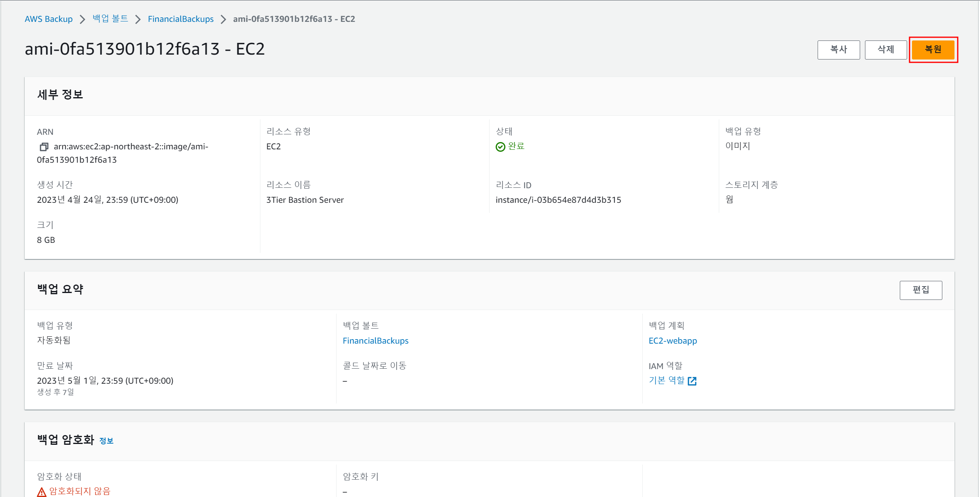
Task: Open FinancialBackups in the breadcrumb
Action: (x=181, y=19)
